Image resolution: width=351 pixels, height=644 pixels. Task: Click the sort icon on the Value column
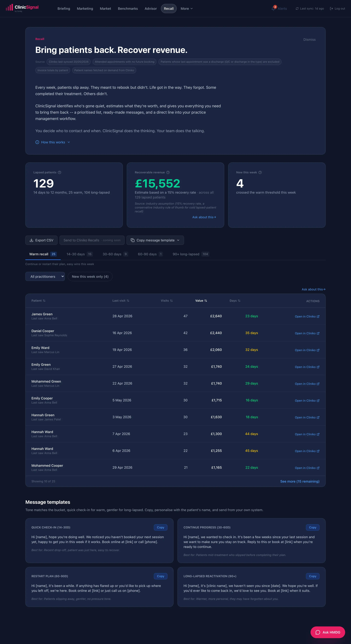pos(206,301)
